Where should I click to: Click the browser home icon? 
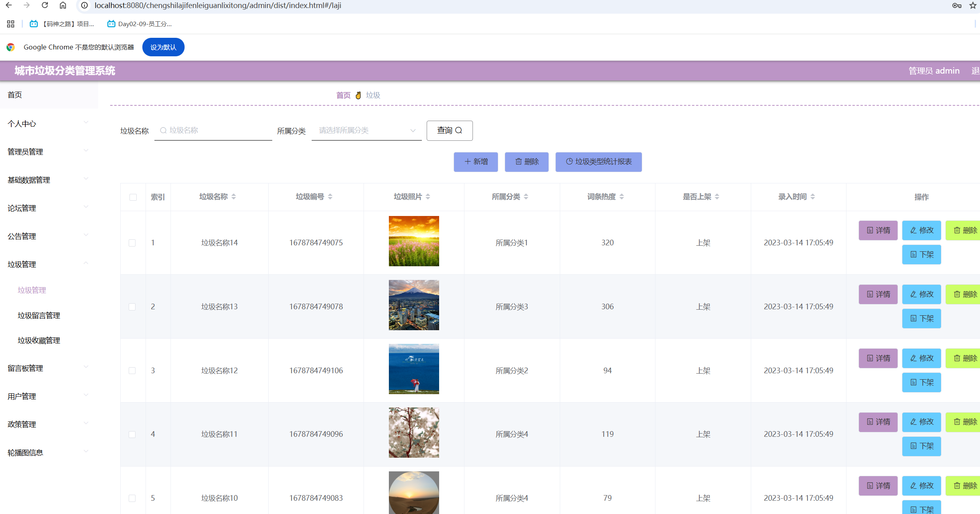[63, 5]
